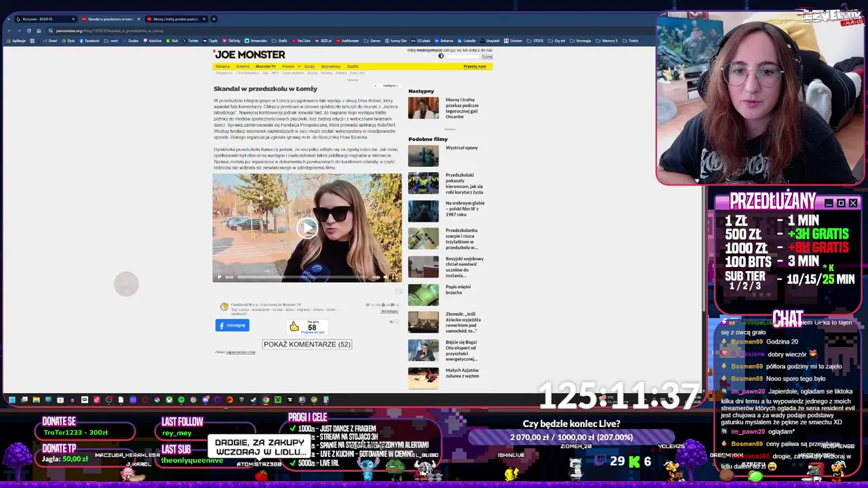This screenshot has width=868, height=488.
Task: Click the Facebook Udostępnij share button
Action: pyautogui.click(x=233, y=325)
